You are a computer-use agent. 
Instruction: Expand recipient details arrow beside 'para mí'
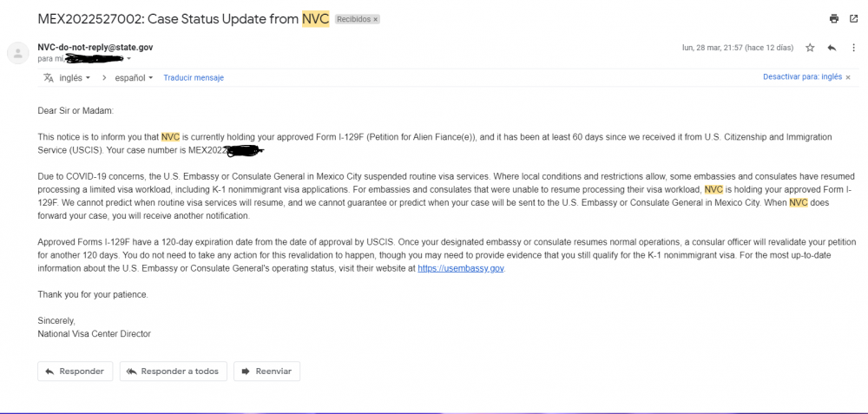(x=128, y=59)
